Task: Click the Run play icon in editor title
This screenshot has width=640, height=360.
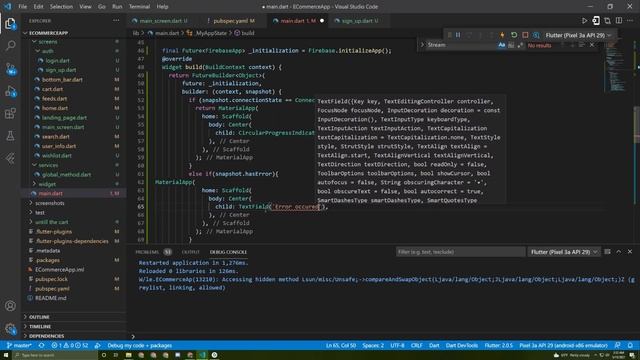Action: pyautogui.click(x=584, y=20)
